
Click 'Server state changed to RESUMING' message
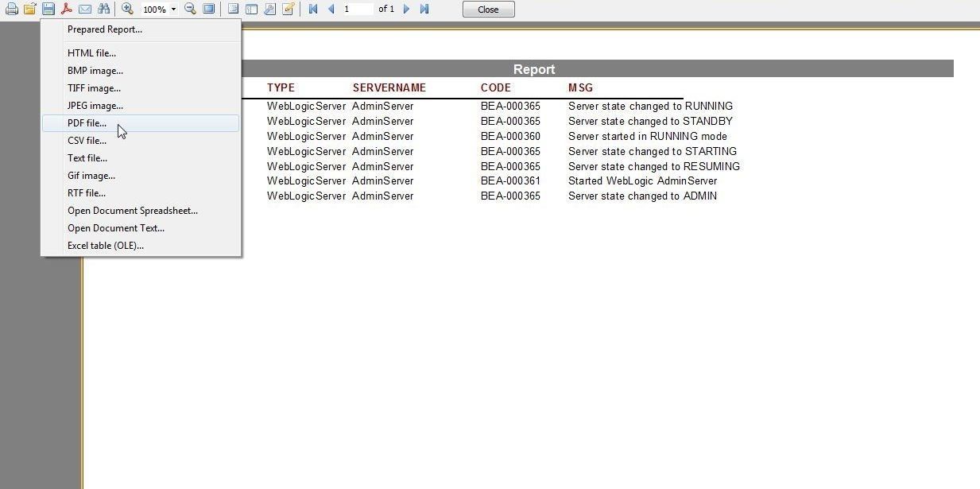tap(653, 166)
